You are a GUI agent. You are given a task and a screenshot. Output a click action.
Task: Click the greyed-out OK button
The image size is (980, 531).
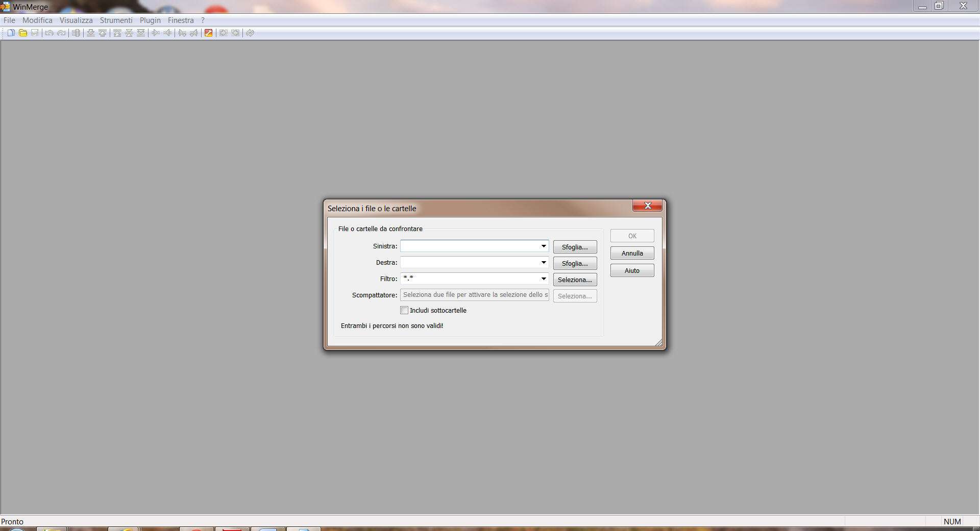[x=632, y=236]
